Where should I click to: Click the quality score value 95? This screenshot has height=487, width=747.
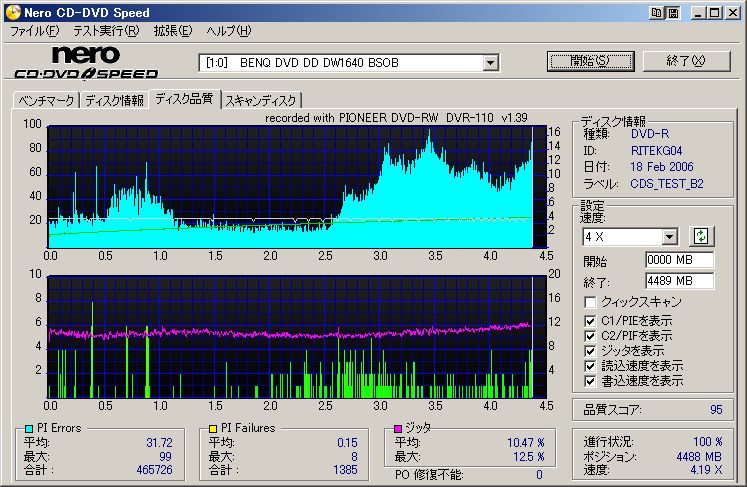tap(716, 410)
